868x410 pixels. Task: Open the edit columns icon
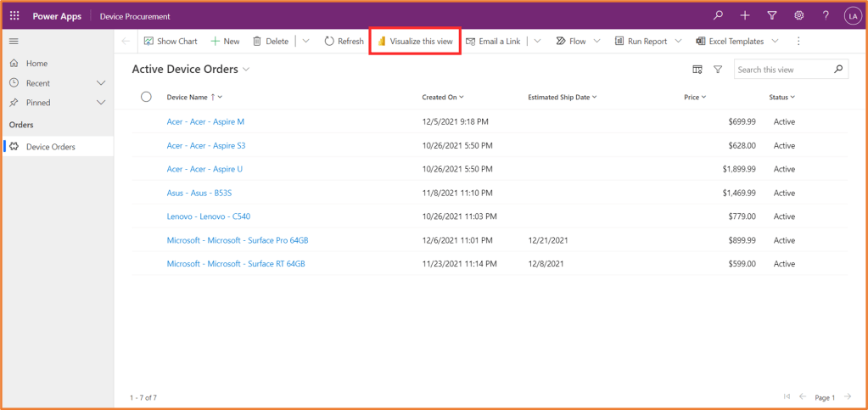697,70
